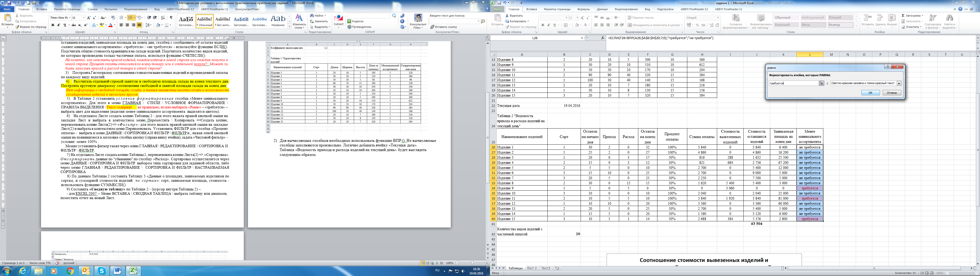Viewport: 980px width, 276px height.
Task: Open the Выделить dropdown in Word
Action: [x=320, y=27]
